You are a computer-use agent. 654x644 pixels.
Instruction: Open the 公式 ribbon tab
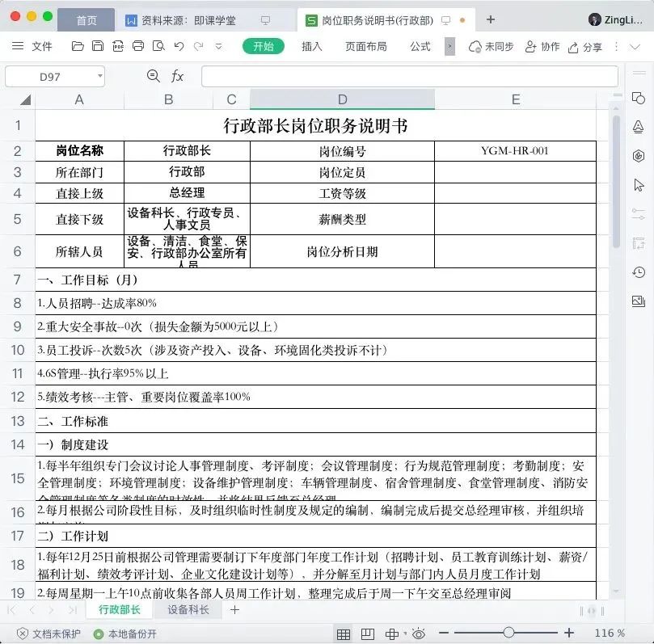click(420, 46)
